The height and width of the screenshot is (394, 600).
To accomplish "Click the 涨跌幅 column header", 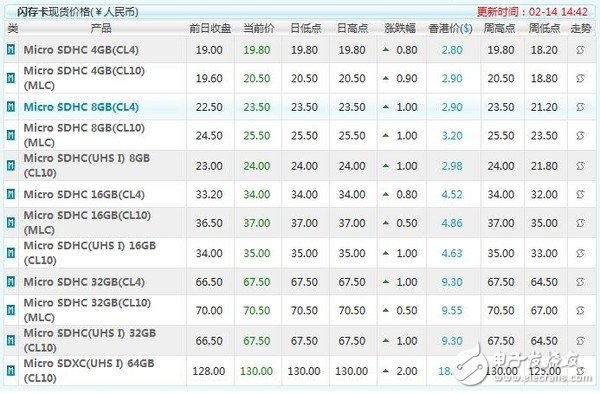I will 400,28.
